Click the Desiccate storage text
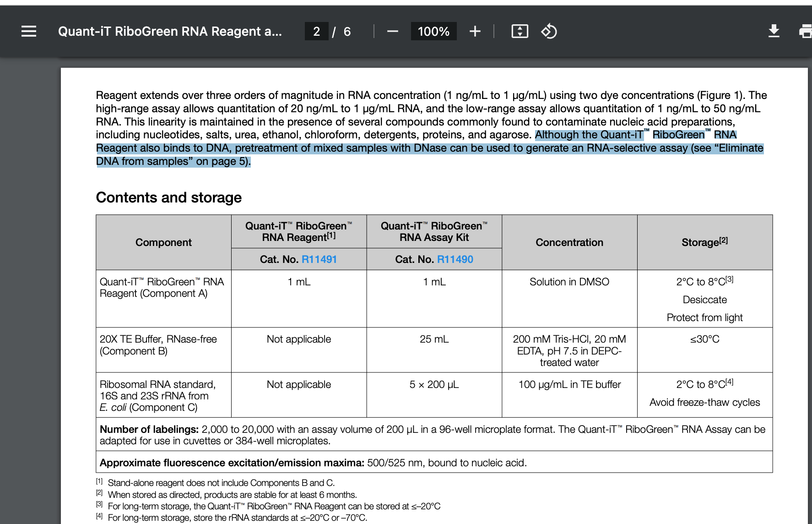 click(x=705, y=300)
